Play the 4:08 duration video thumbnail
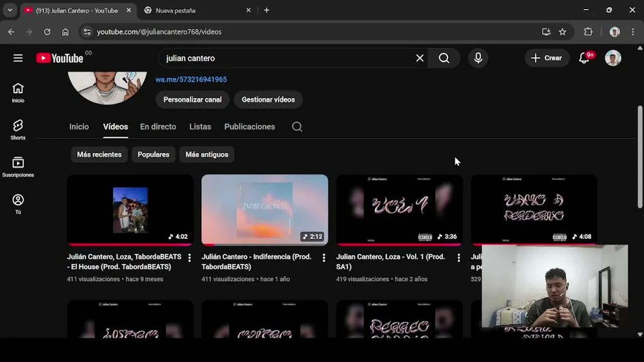644x362 pixels. click(x=534, y=210)
